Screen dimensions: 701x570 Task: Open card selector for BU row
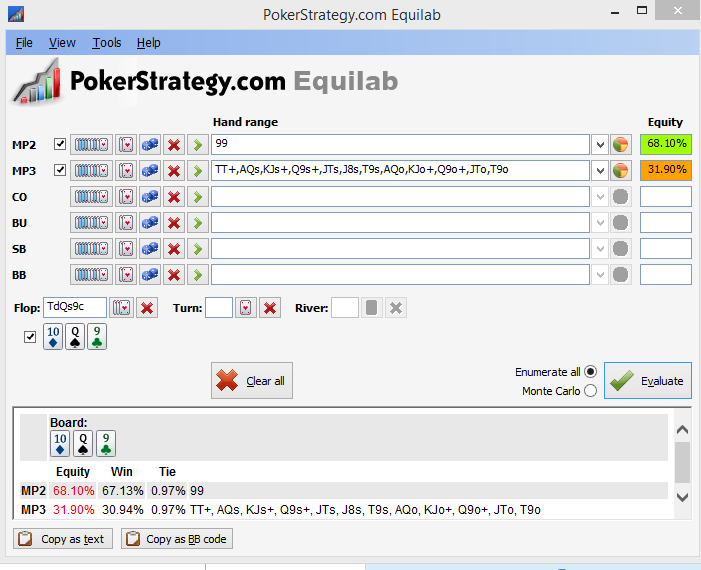(126, 222)
